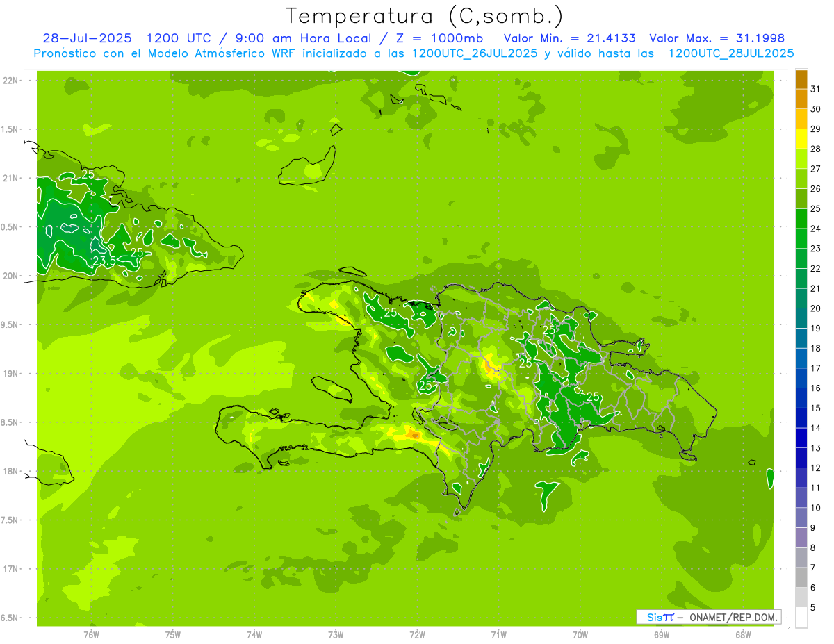
Task: Click the purple legend swatch between 8 and 9
Action: tap(801, 538)
